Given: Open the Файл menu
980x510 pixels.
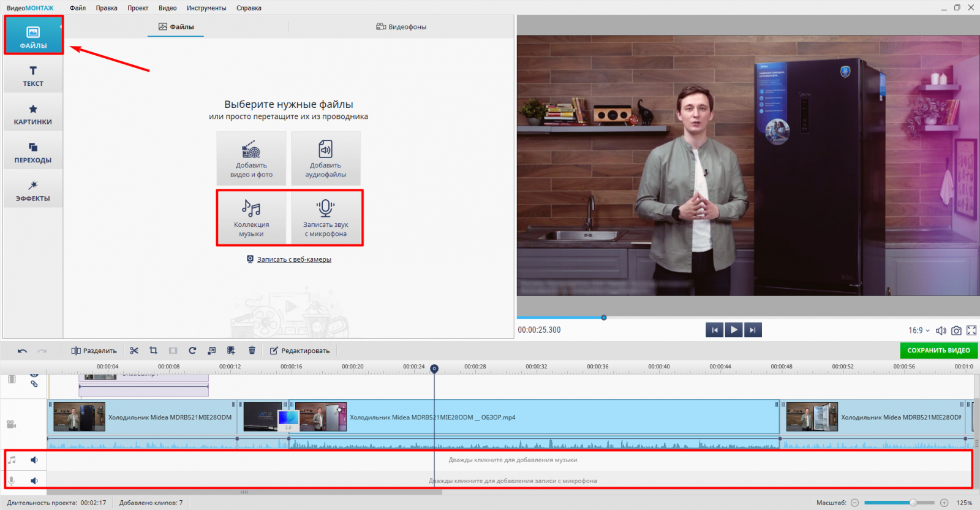Looking at the screenshot, I should (78, 8).
